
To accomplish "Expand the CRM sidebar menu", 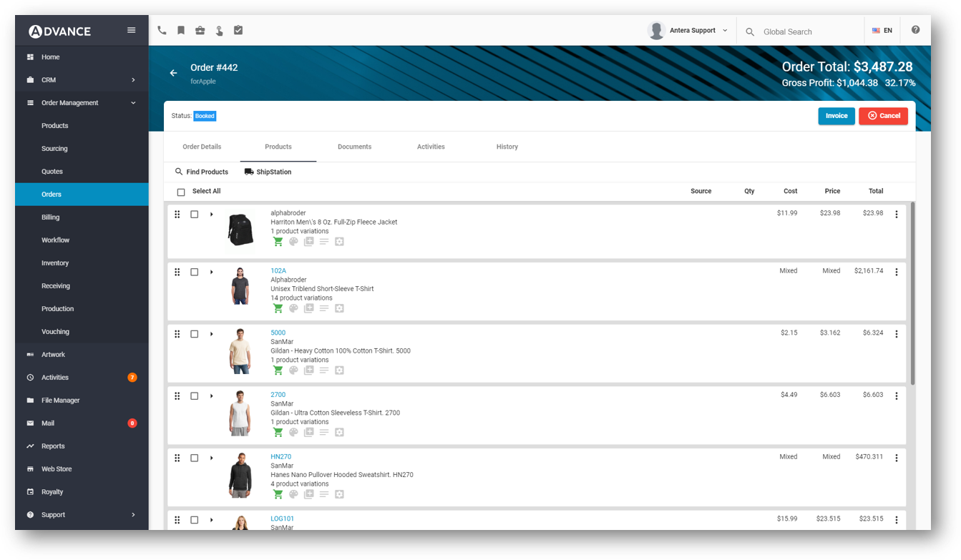I will pyautogui.click(x=82, y=80).
